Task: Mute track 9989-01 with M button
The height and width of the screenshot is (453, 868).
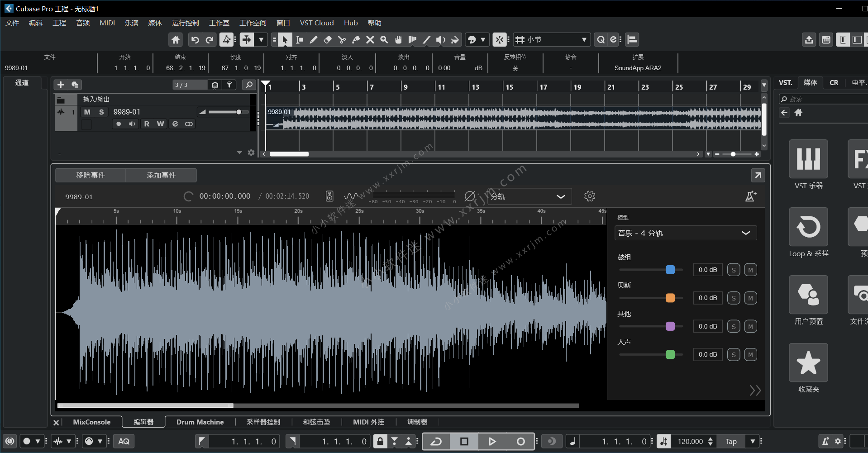Action: (87, 112)
